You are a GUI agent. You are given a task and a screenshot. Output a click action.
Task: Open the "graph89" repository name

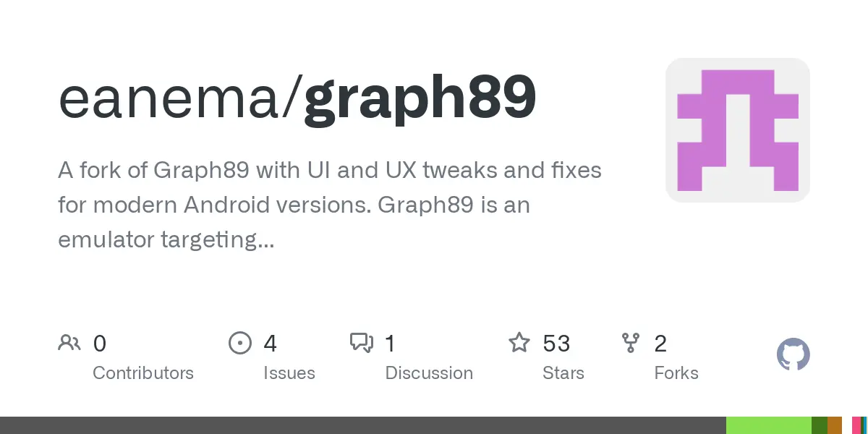coord(420,98)
